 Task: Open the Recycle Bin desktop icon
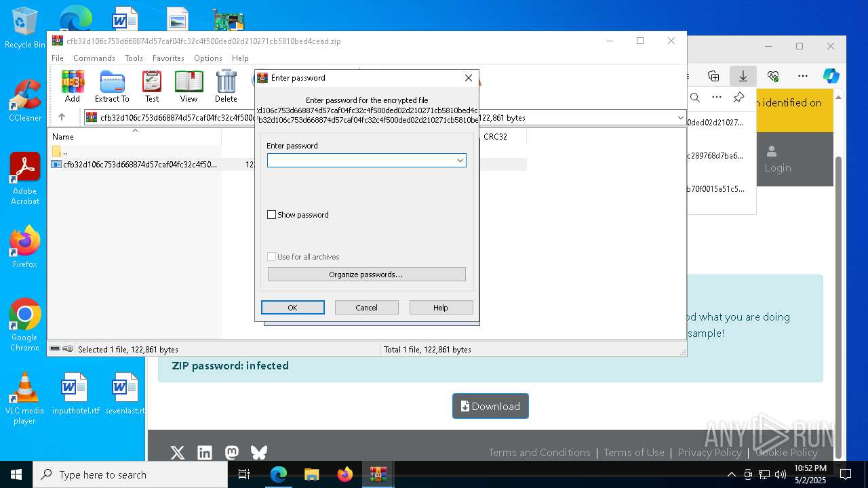24,28
